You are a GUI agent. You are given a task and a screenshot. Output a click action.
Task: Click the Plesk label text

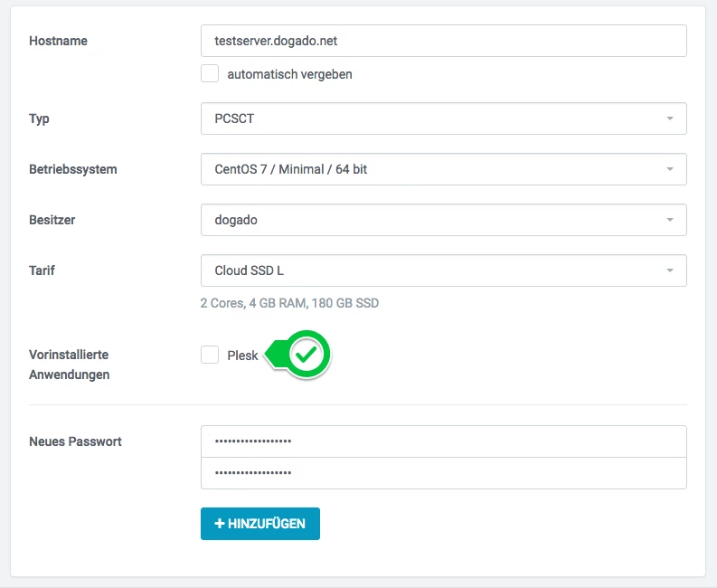click(x=243, y=356)
